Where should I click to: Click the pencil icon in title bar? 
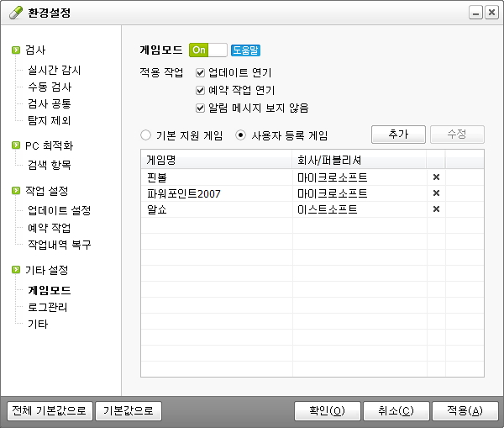pos(16,13)
